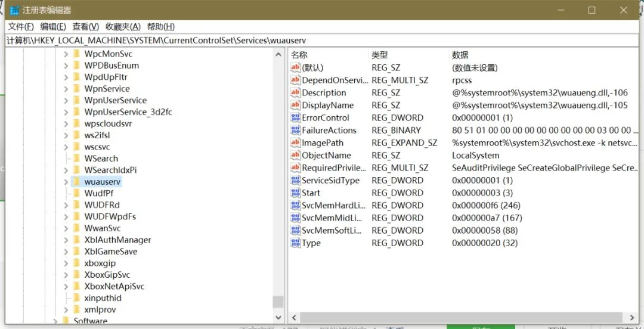This screenshot has height=329, width=644.
Task: Select the XblGameSave tree key
Action: [x=111, y=252]
